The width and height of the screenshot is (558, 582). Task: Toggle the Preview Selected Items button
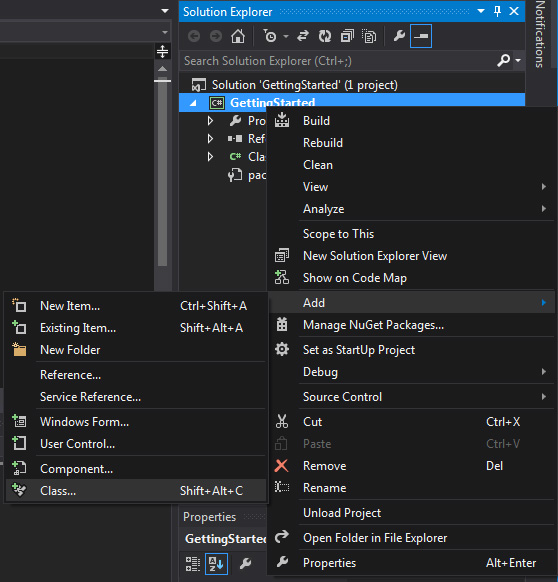click(421, 36)
